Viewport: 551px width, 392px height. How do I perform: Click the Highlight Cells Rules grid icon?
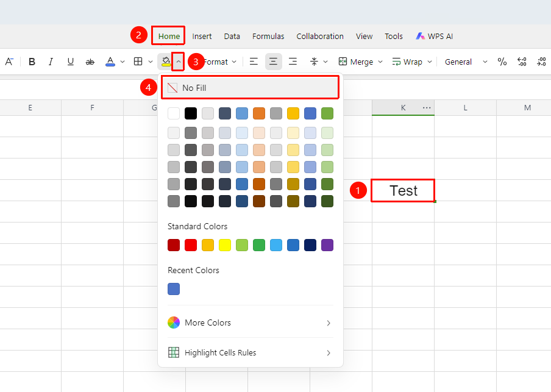(x=174, y=352)
